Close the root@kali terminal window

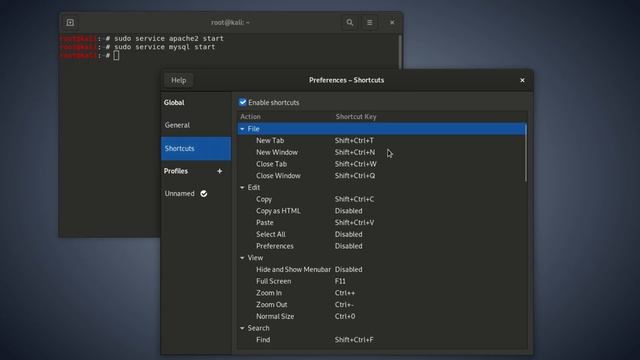(x=392, y=22)
